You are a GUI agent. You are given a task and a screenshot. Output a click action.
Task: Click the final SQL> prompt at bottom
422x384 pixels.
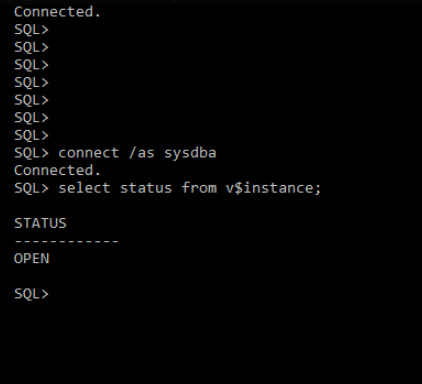tap(31, 294)
